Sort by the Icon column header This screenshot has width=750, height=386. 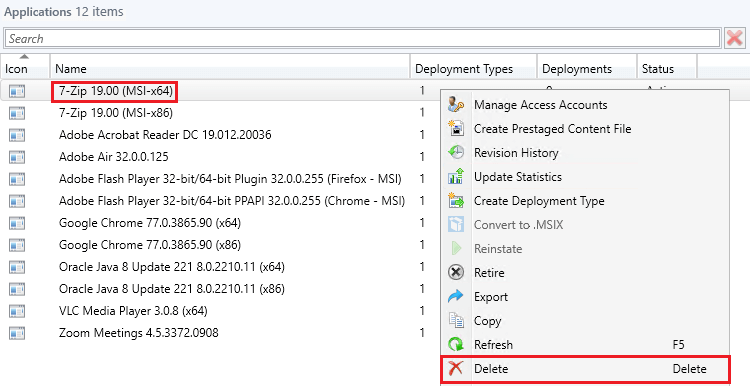pyautogui.click(x=25, y=67)
